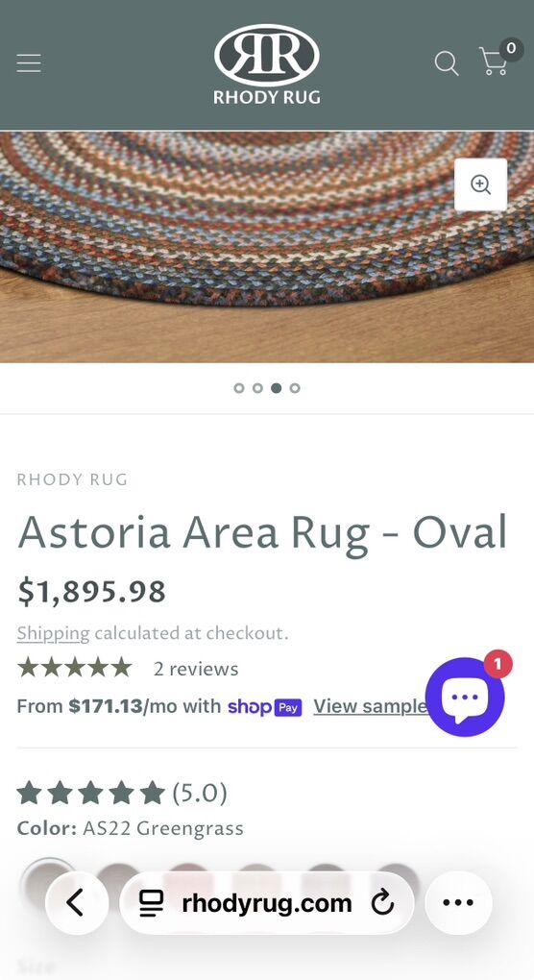Open the purple chat bubble widget

(x=465, y=697)
